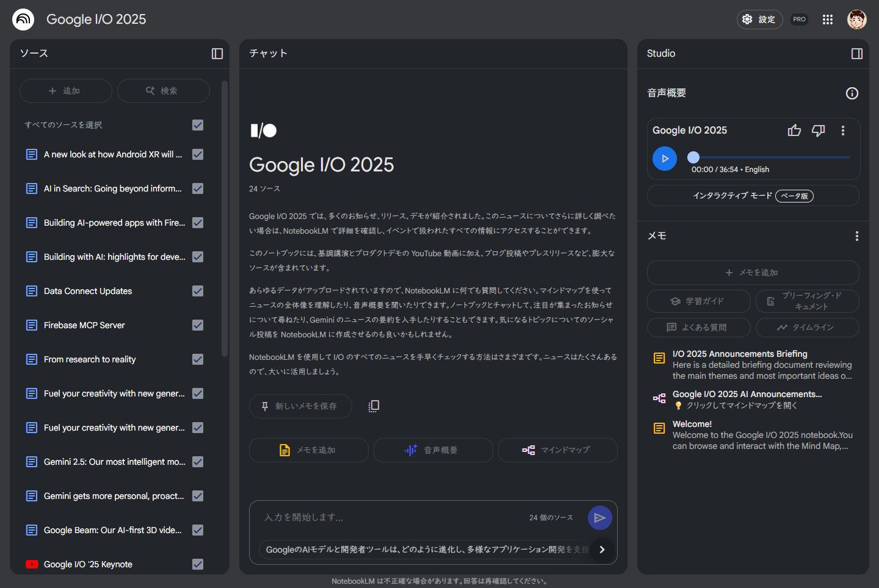Open the Gemini gets more personal source
This screenshot has height=588, width=879.
pos(114,496)
